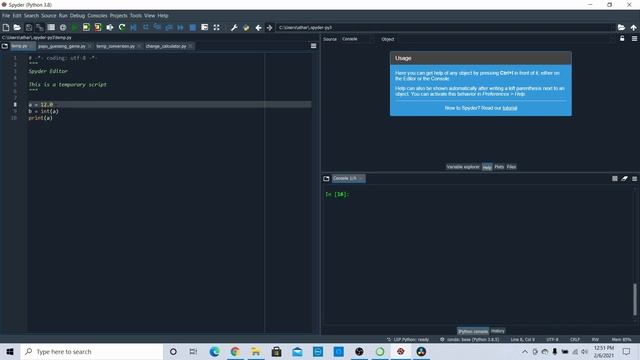Open the Projects menu
The height and width of the screenshot is (360, 640).
click(x=118, y=16)
